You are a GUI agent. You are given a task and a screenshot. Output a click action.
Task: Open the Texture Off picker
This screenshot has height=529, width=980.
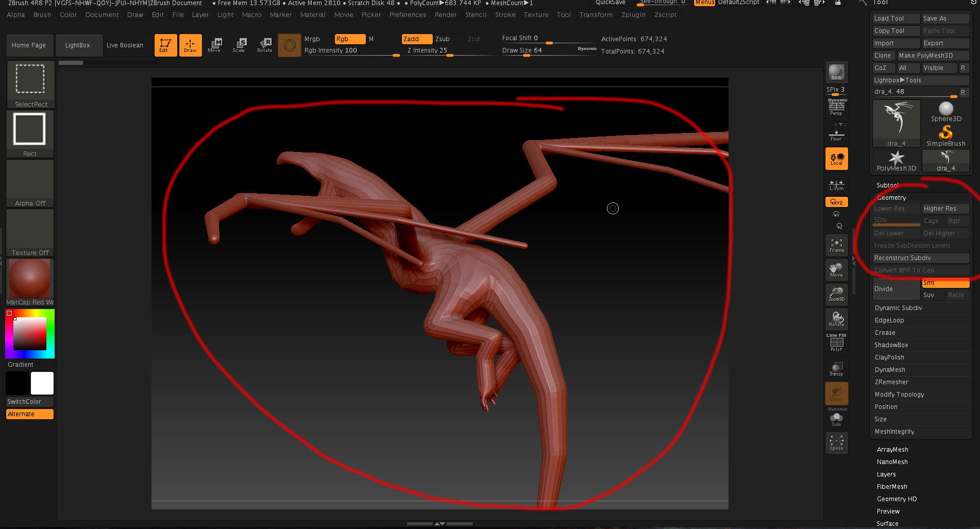coord(30,233)
